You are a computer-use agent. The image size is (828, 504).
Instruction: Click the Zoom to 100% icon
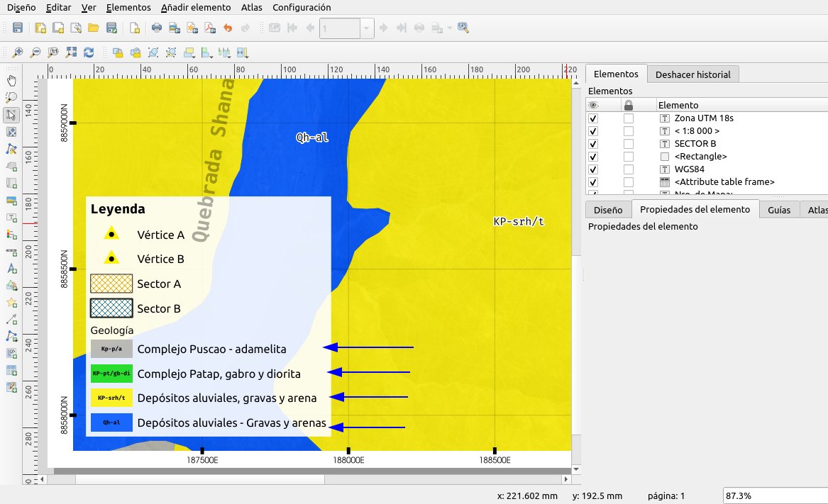coord(53,52)
